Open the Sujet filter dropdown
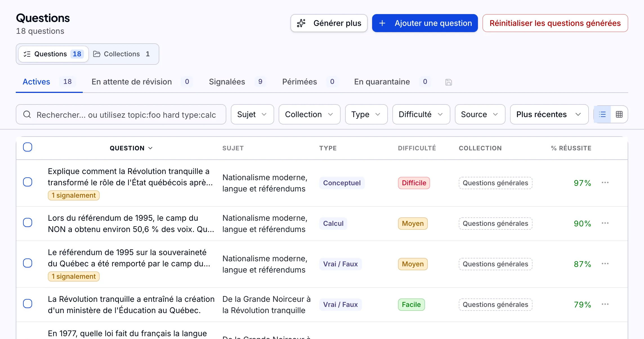Image resolution: width=644 pixels, height=339 pixels. (252, 114)
